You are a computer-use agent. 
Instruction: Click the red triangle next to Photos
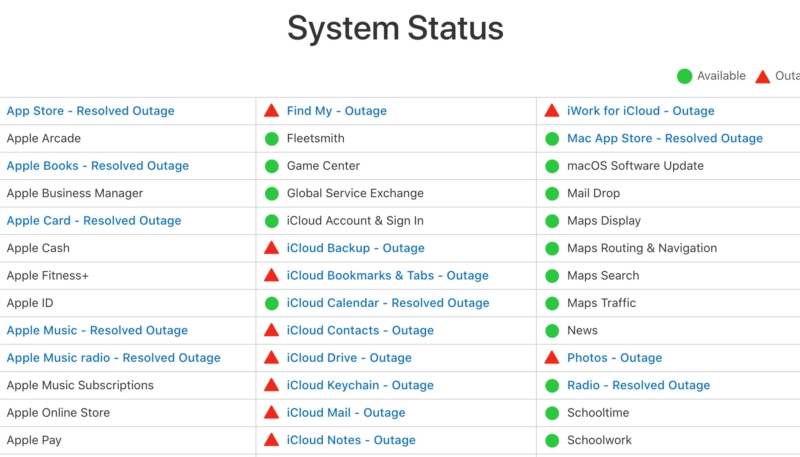[x=551, y=357]
